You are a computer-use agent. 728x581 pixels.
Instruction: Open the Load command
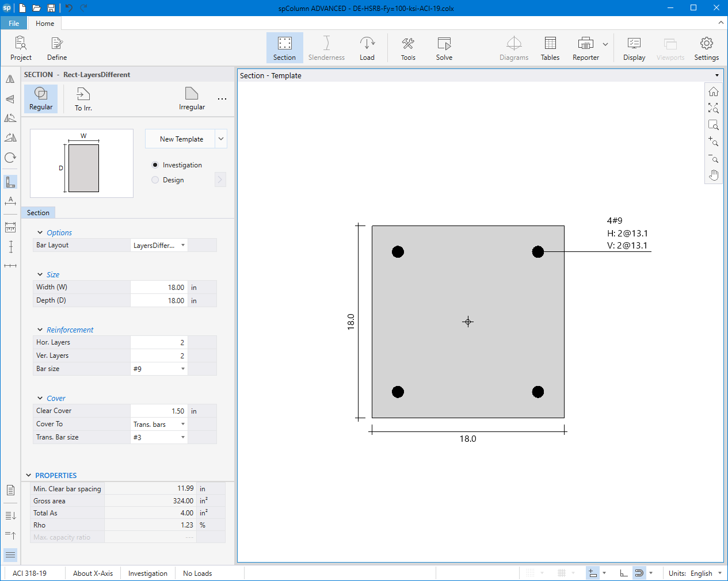click(x=367, y=48)
